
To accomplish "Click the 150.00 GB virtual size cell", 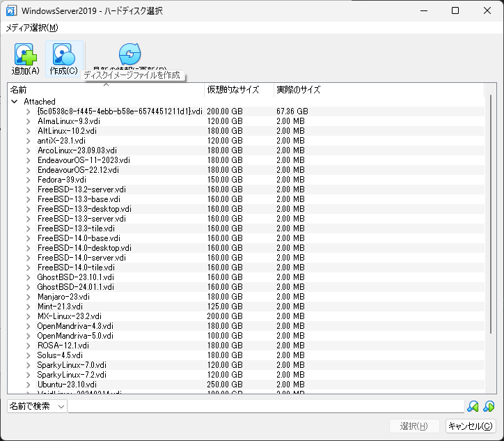I will [225, 180].
